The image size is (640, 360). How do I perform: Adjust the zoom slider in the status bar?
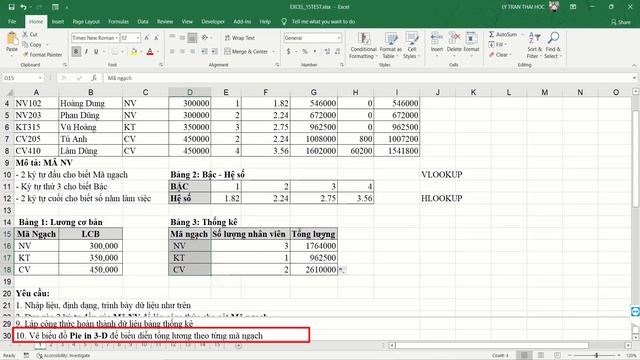click(x=596, y=356)
